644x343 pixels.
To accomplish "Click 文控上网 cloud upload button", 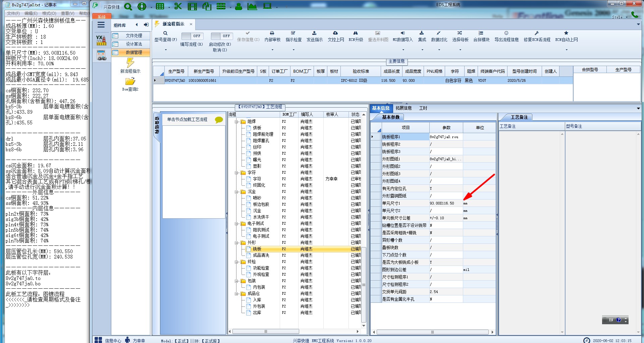I will pyautogui.click(x=336, y=37).
